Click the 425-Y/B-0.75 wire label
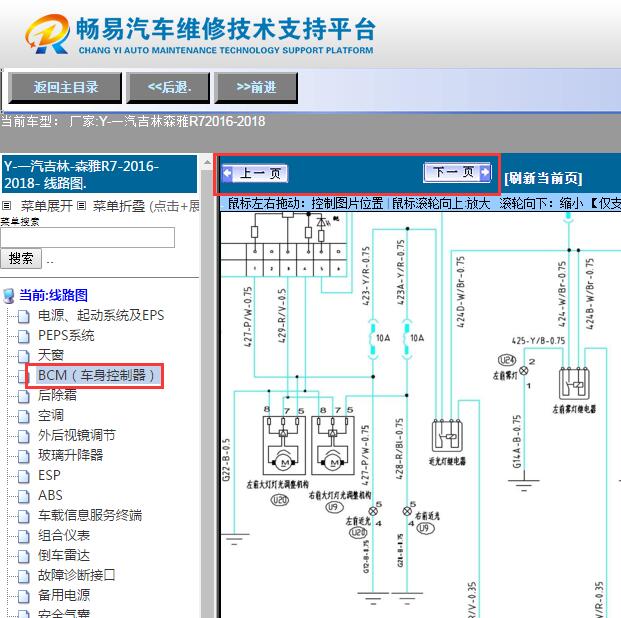Viewport: 621px width, 618px height. coord(538,341)
